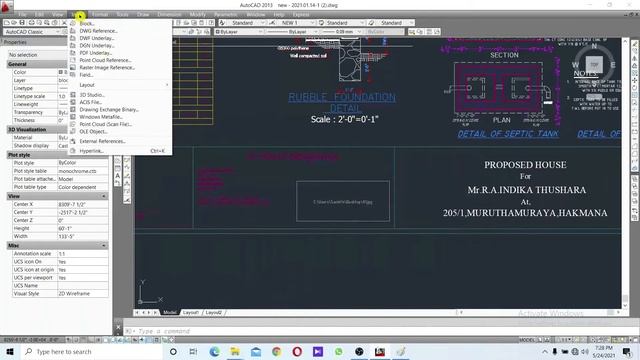
Task: Click the E compass letter on ViewCube
Action: coord(613,65)
